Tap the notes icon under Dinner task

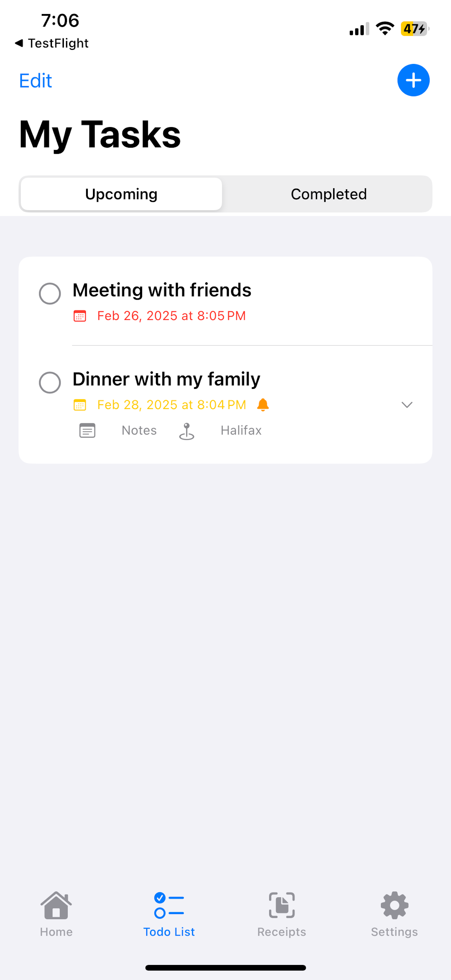(87, 430)
